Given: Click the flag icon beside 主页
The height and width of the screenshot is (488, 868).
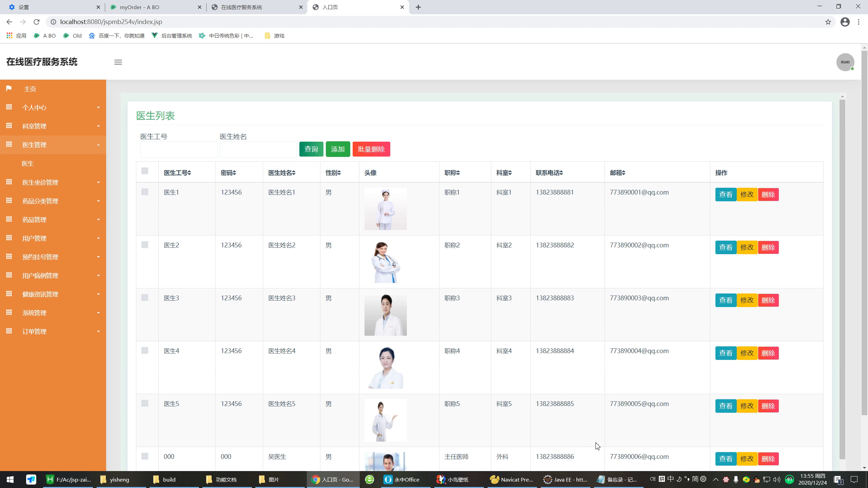Looking at the screenshot, I should pos(9,88).
